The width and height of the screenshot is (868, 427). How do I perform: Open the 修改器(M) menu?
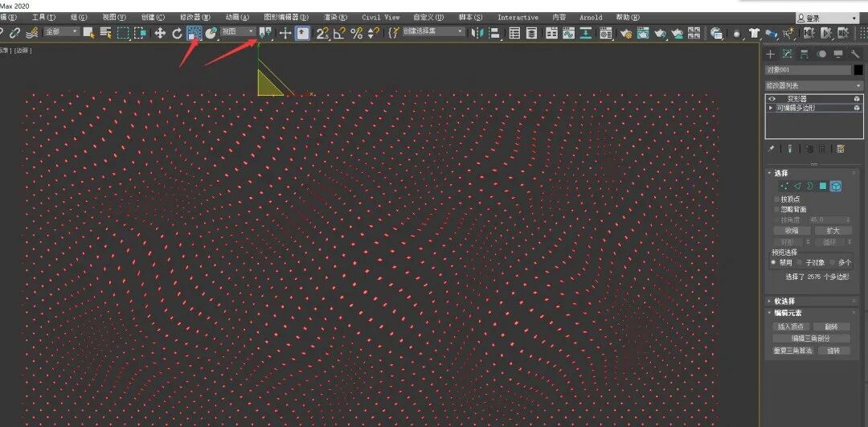[x=194, y=17]
